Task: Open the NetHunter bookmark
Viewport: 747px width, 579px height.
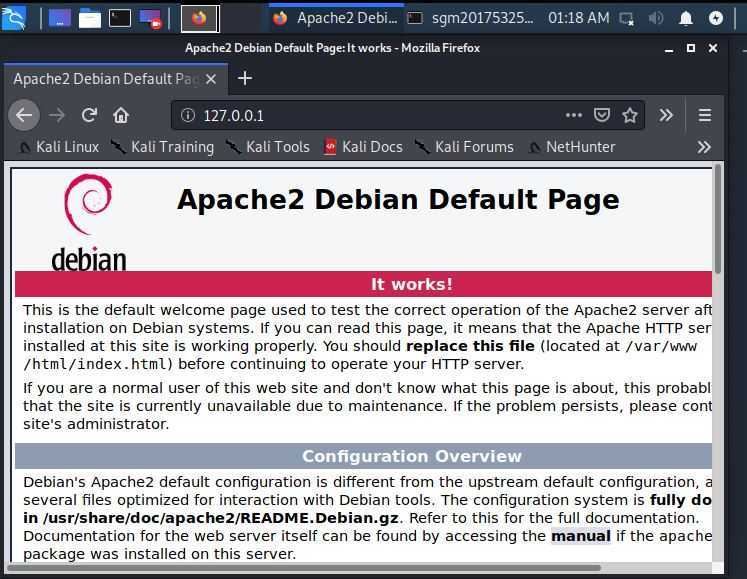Action: pos(572,147)
